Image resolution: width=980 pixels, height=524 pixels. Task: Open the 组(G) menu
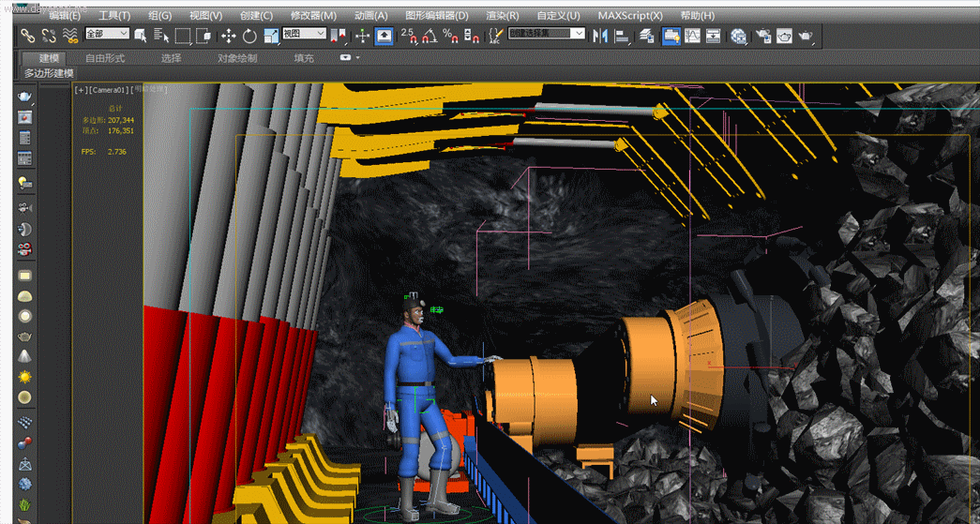coord(160,16)
